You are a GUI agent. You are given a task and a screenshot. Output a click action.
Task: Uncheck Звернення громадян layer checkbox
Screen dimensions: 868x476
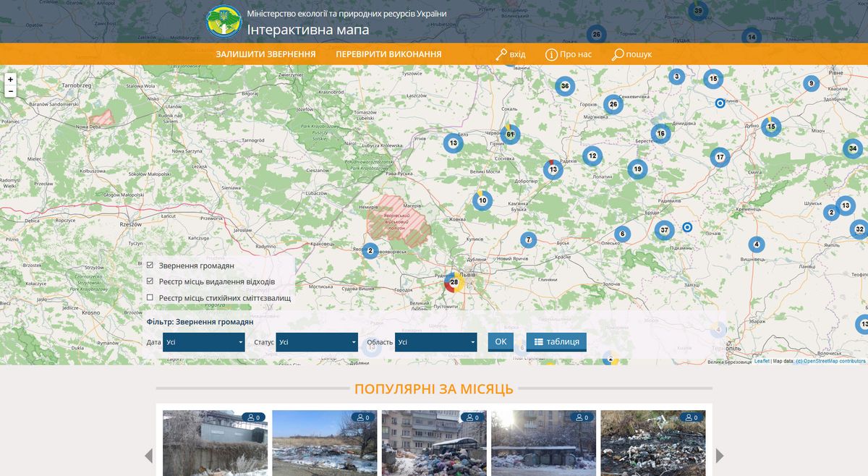[x=150, y=265]
